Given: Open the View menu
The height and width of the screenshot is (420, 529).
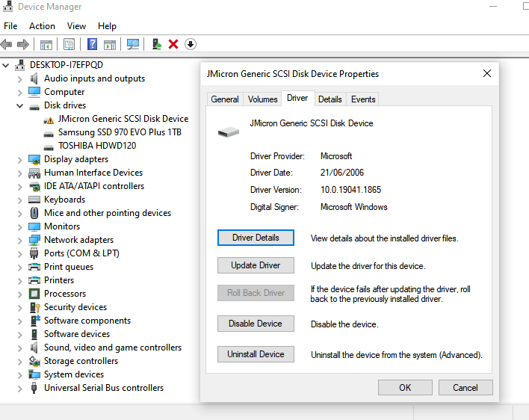Looking at the screenshot, I should [x=76, y=26].
